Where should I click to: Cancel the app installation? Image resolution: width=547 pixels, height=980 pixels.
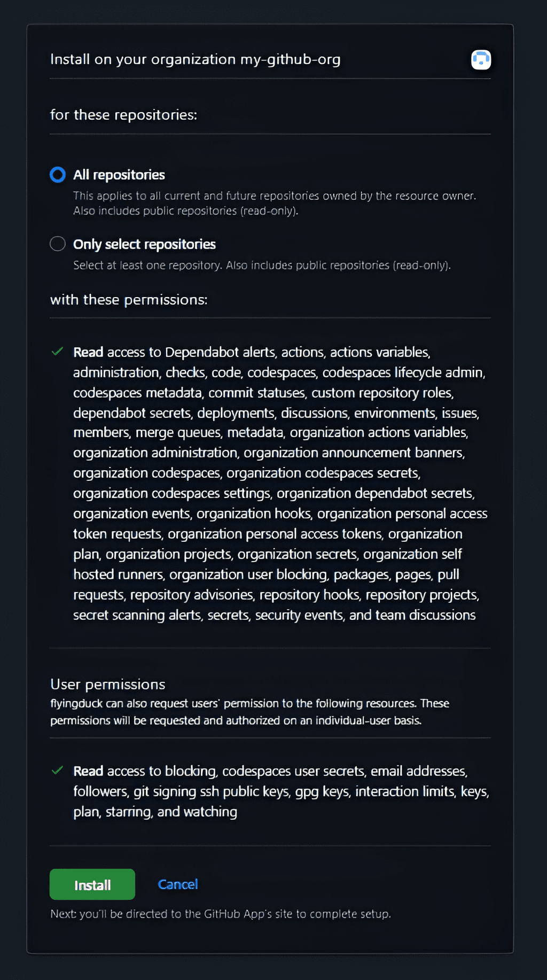pyautogui.click(x=178, y=884)
